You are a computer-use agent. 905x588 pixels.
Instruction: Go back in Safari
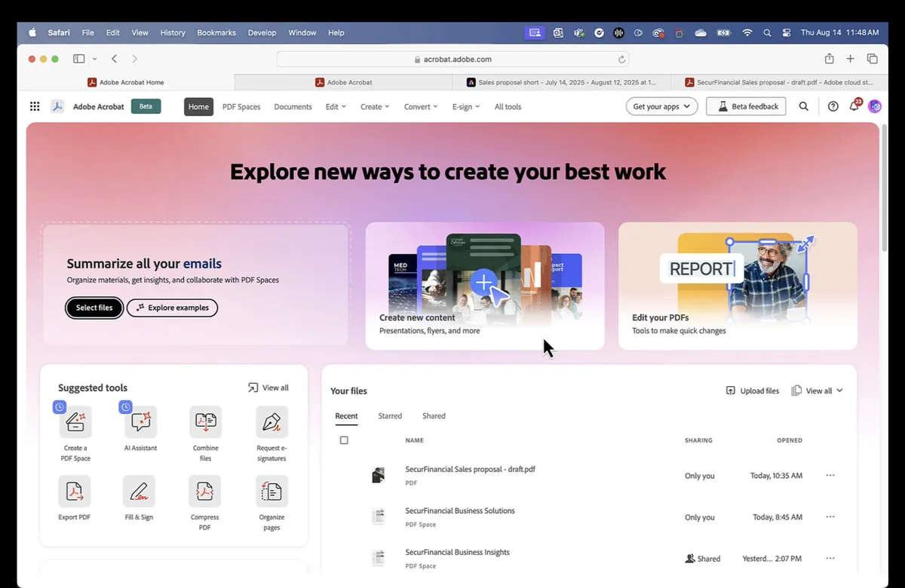coord(114,59)
